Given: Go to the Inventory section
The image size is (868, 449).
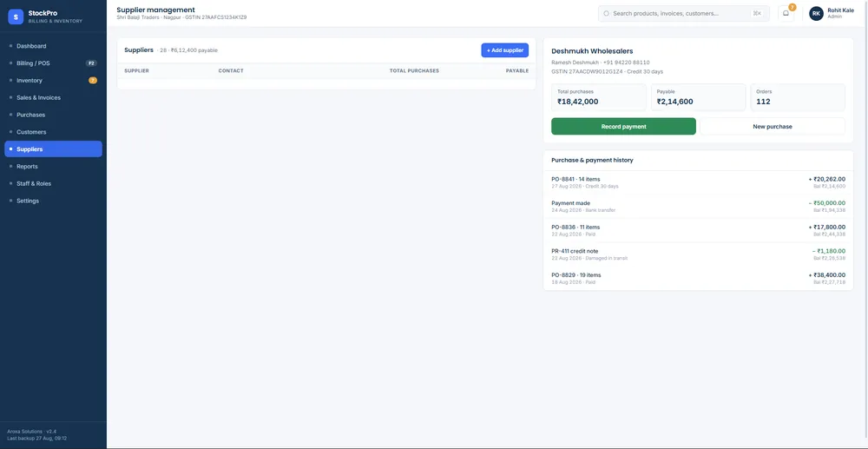Looking at the screenshot, I should [x=53, y=80].
